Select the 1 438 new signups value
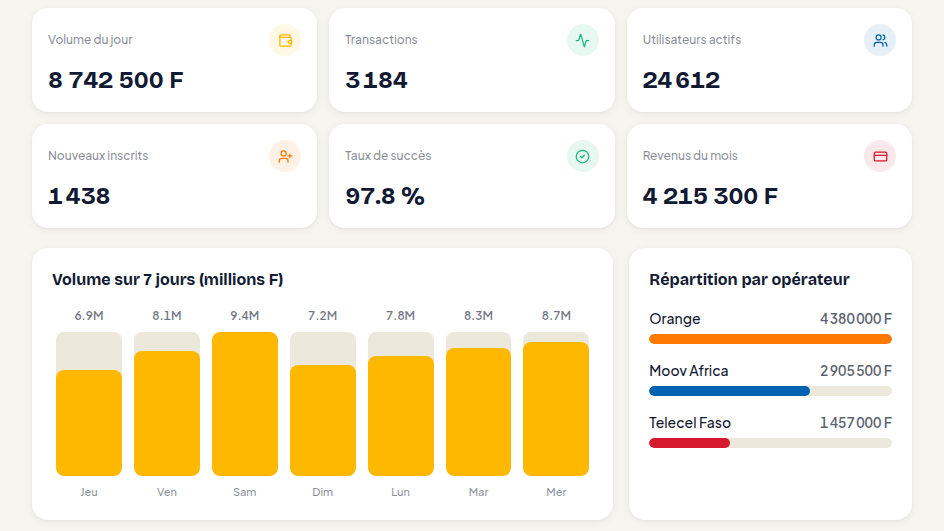 click(79, 196)
